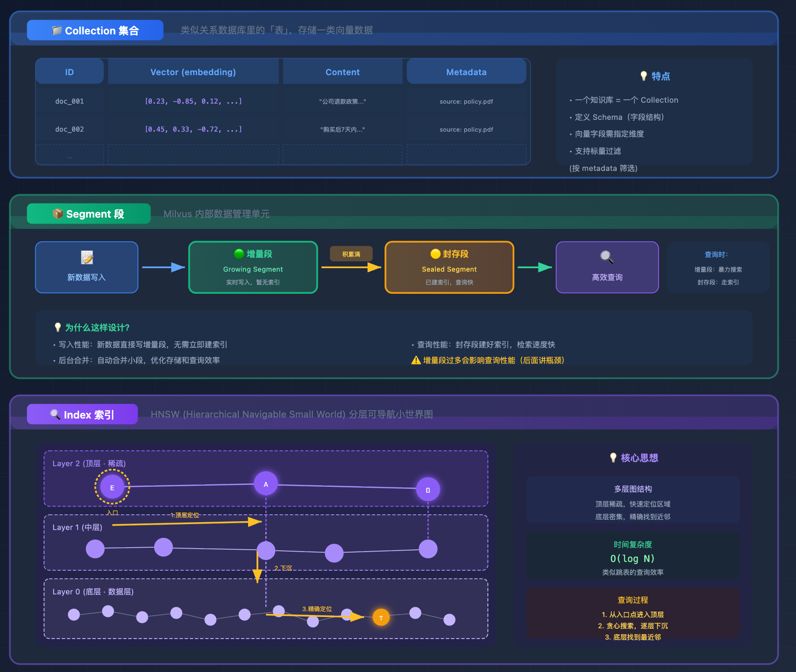Click the Metadata column header
796x672 pixels.
(466, 72)
